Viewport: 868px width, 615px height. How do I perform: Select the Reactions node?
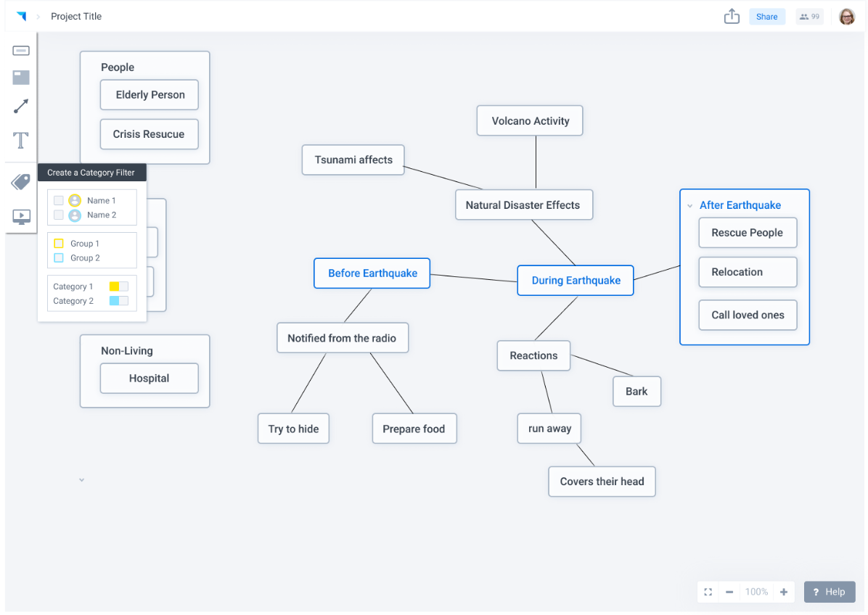(533, 355)
